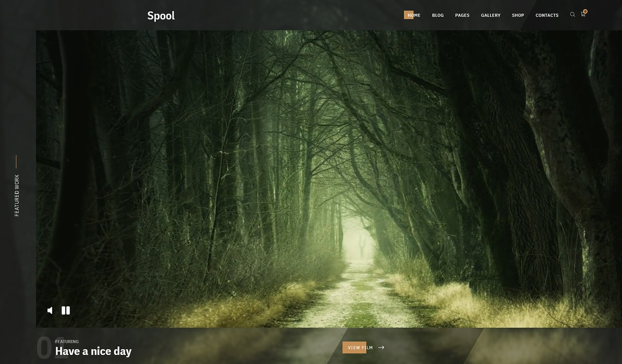Click the Featured Work vertical label
Viewport: 622px width, 364px height.
(17, 195)
